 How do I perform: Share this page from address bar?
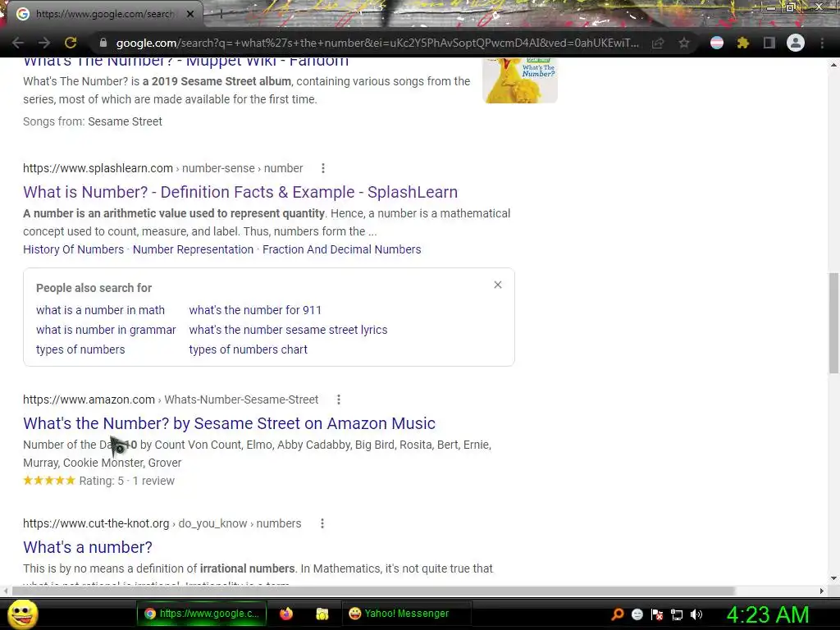[x=658, y=43]
